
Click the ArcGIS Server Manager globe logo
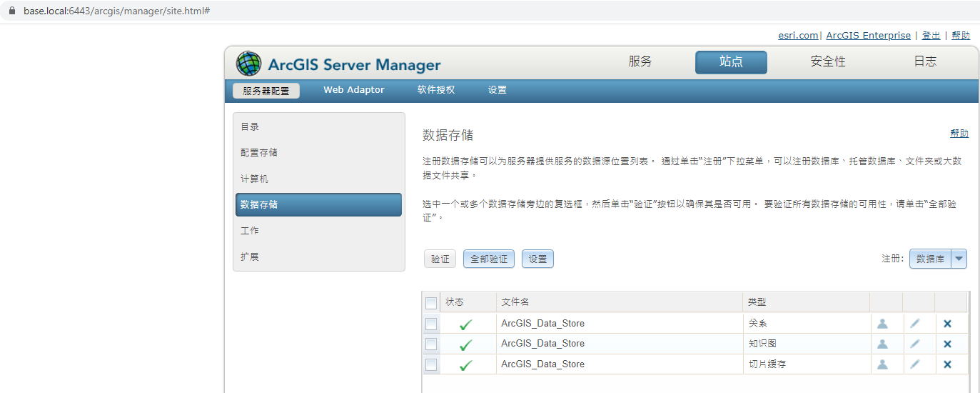tap(248, 64)
